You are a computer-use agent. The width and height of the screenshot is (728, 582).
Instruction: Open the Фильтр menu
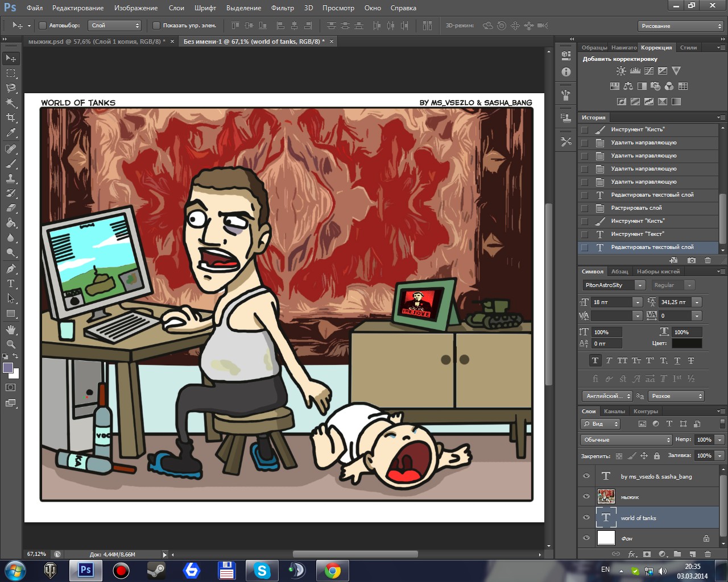tap(282, 8)
